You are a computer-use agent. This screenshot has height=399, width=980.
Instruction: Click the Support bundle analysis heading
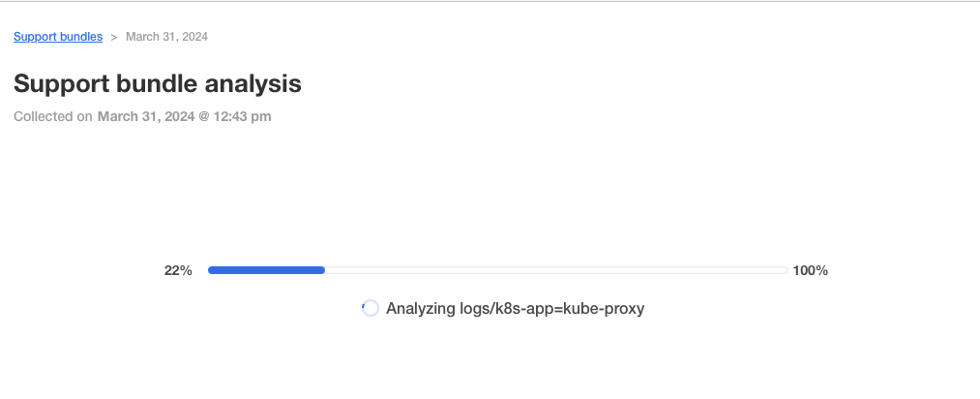(158, 84)
